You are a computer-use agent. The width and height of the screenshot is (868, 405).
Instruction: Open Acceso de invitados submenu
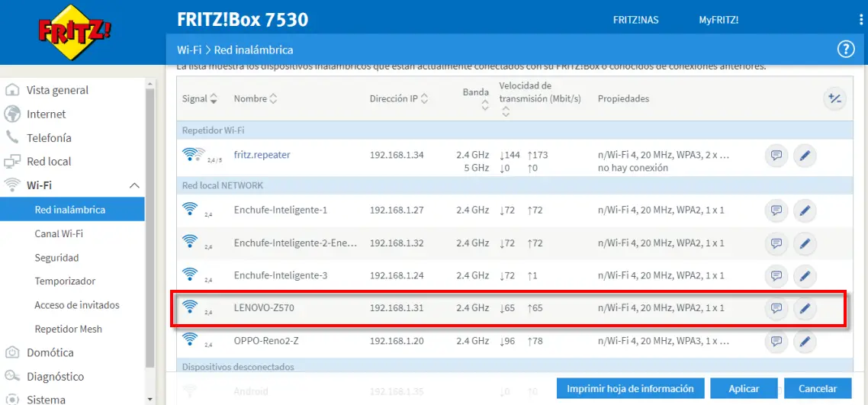[77, 305]
